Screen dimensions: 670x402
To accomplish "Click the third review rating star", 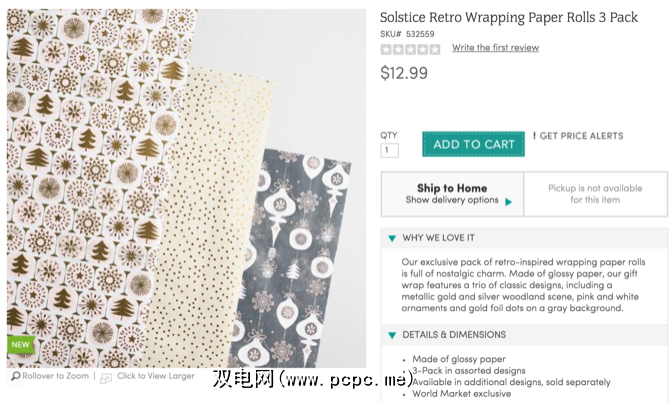I will click(410, 49).
